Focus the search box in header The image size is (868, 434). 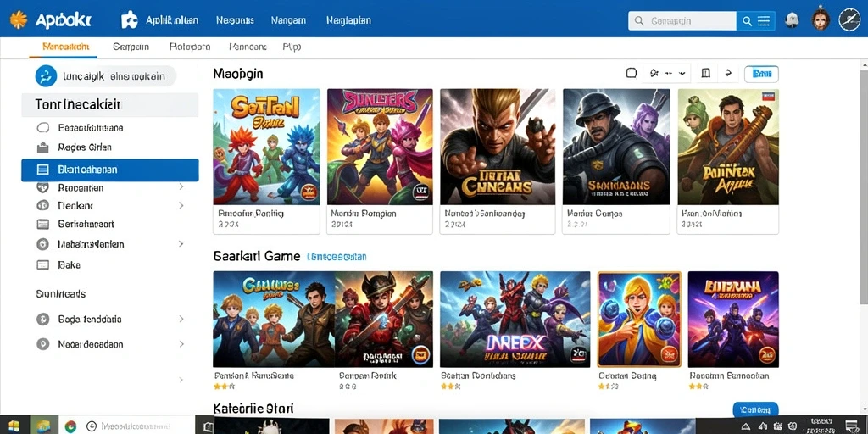coord(682,21)
